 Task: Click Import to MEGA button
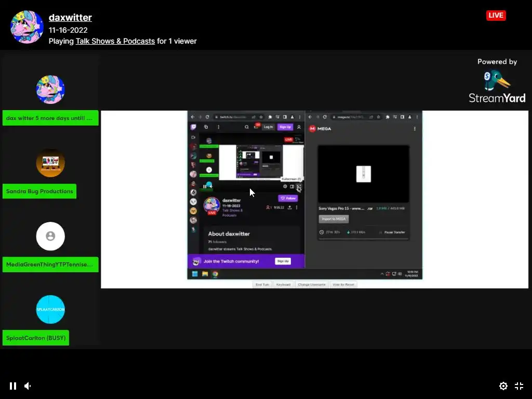tap(334, 219)
